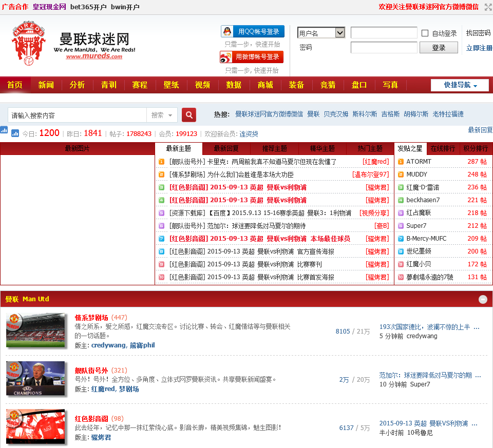The height and width of the screenshot is (448, 493).
Task: Open the 青训 nav item
Action: tap(109, 85)
